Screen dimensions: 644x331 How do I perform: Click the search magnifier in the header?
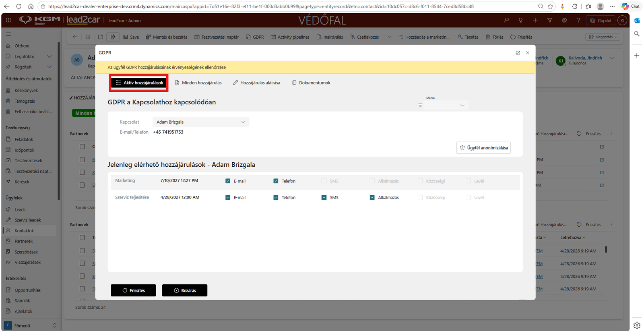coord(506,20)
